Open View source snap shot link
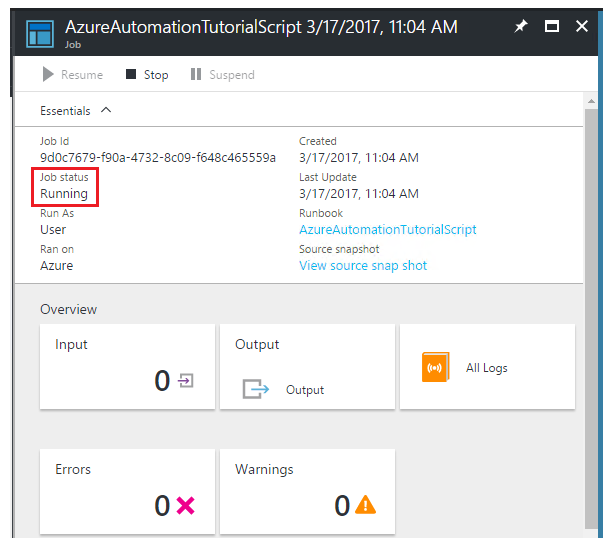This screenshot has width=615, height=538. point(363,266)
